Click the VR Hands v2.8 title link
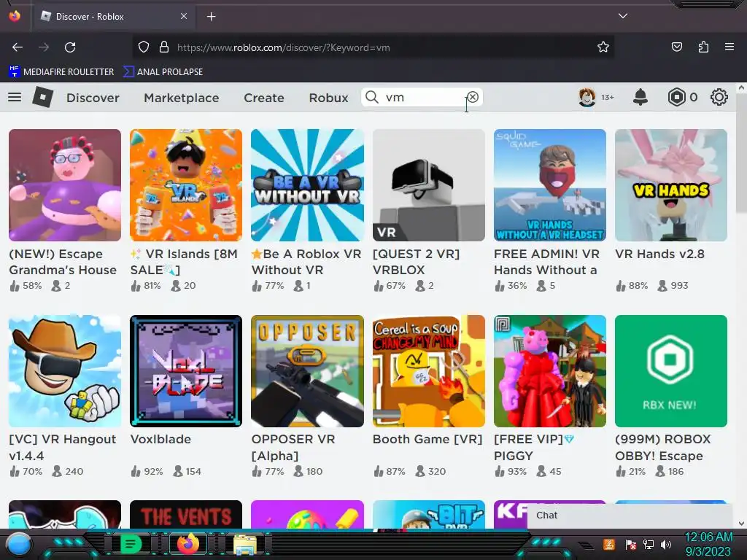Viewport: 747px width, 560px height. point(659,254)
